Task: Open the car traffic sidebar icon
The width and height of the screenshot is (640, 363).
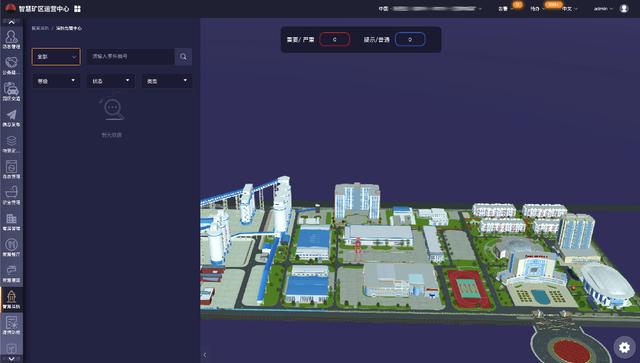Action: pyautogui.click(x=11, y=91)
